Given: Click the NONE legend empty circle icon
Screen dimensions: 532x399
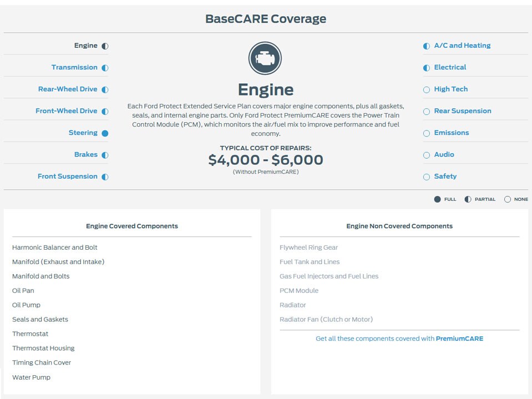Looking at the screenshot, I should tap(507, 199).
